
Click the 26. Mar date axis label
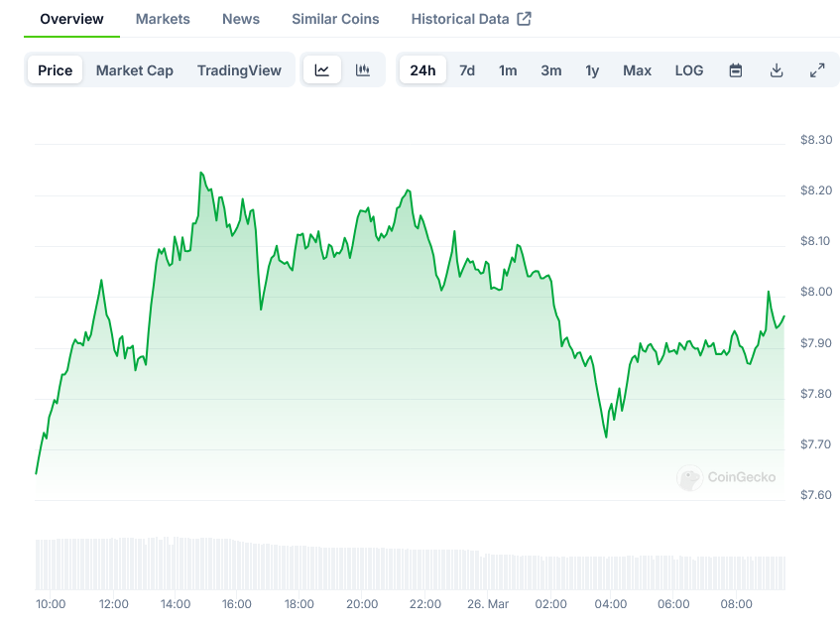(488, 604)
